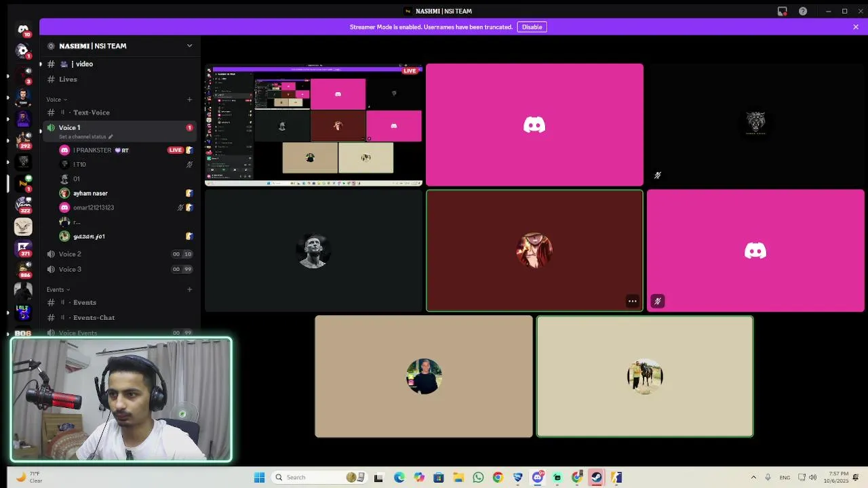The image size is (868, 488).
Task: Open the ENG language selector
Action: click(x=785, y=477)
